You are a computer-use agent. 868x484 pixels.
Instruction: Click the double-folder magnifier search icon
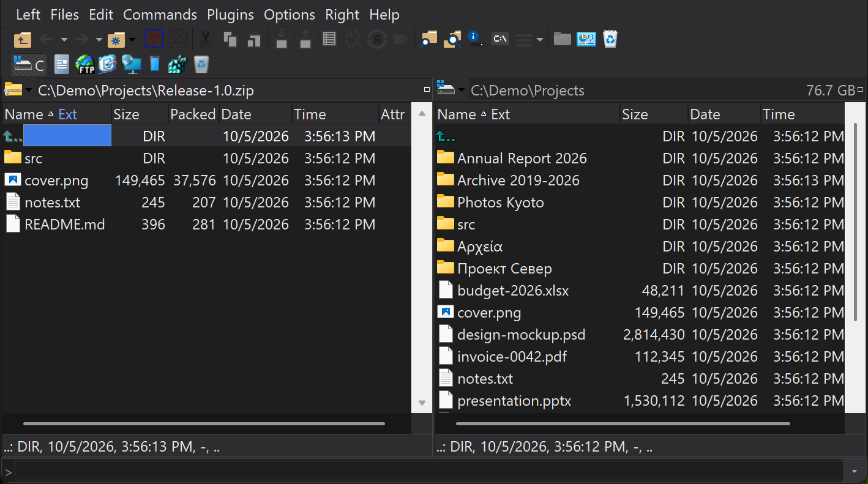pyautogui.click(x=452, y=40)
